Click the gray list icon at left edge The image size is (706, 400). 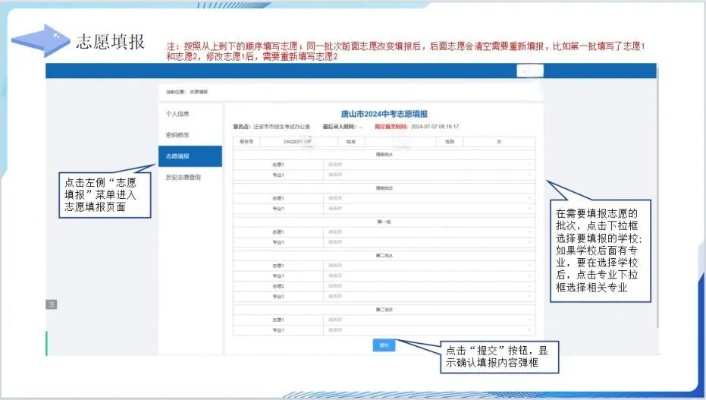pyautogui.click(x=51, y=305)
